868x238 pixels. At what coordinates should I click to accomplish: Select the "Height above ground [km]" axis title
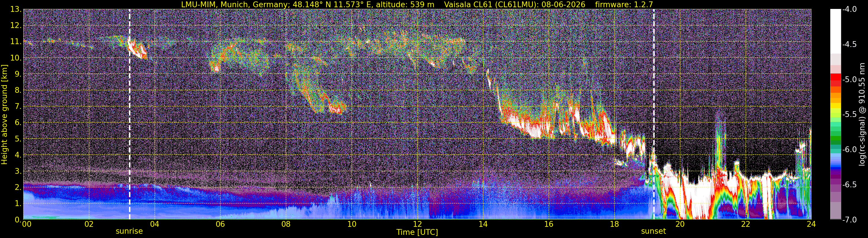(x=4, y=115)
